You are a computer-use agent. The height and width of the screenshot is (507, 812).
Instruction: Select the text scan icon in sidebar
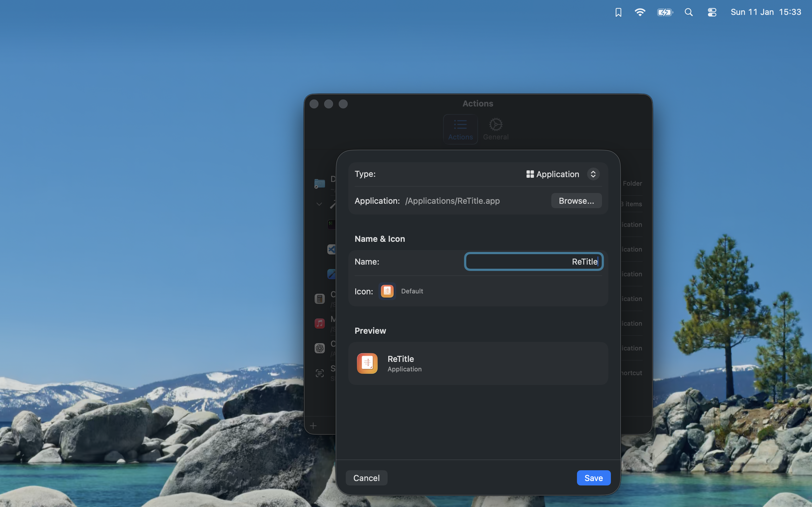[319, 373]
